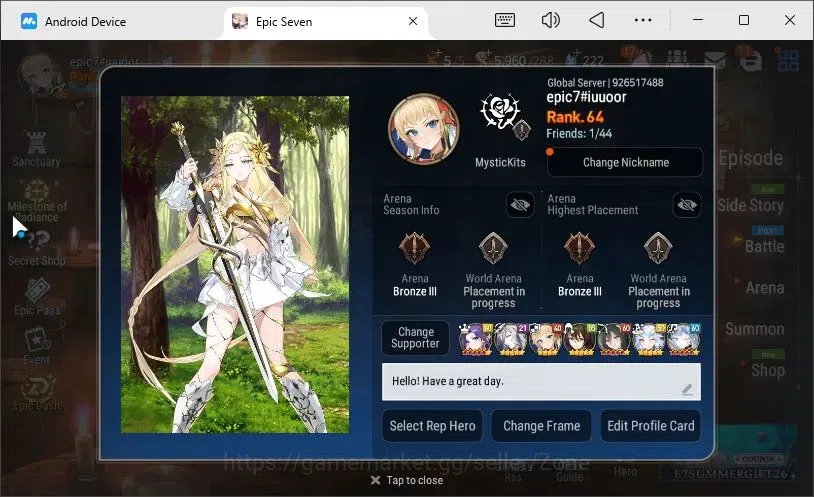Toggle Arena Season Info visibility eye
The image size is (814, 497).
tap(520, 205)
